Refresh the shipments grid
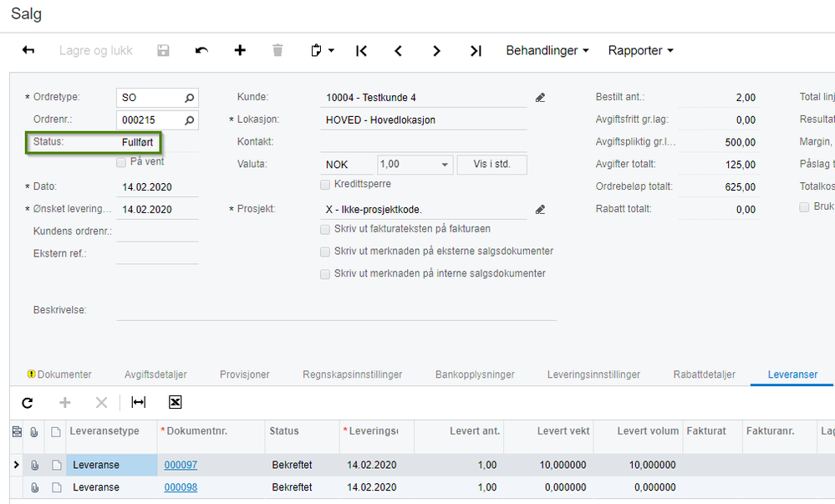Image resolution: width=835 pixels, height=504 pixels. tap(28, 403)
